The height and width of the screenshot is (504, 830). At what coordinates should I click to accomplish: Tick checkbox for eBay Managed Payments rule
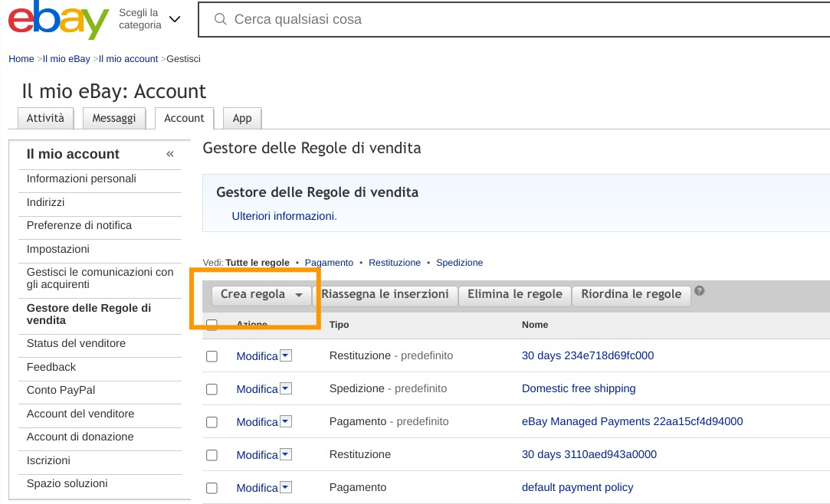(x=212, y=422)
